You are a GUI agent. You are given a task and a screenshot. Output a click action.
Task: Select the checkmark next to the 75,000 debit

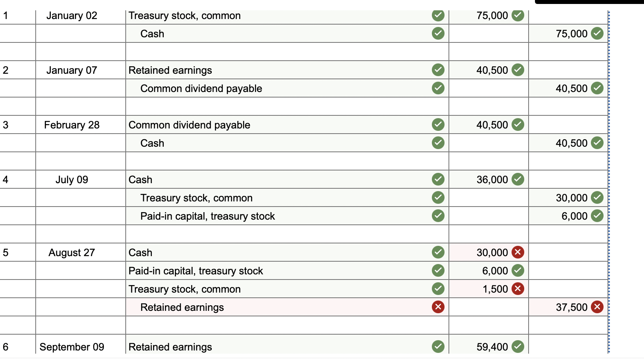point(518,15)
